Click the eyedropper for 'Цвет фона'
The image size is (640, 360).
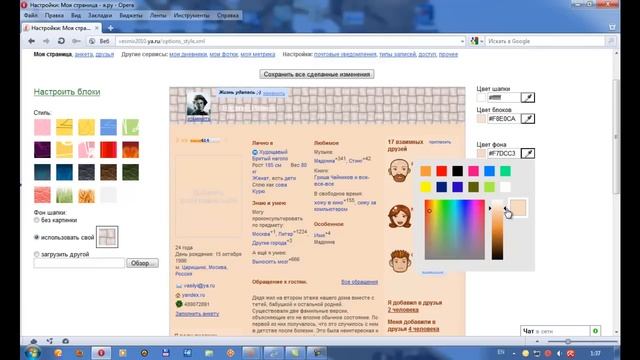528,153
